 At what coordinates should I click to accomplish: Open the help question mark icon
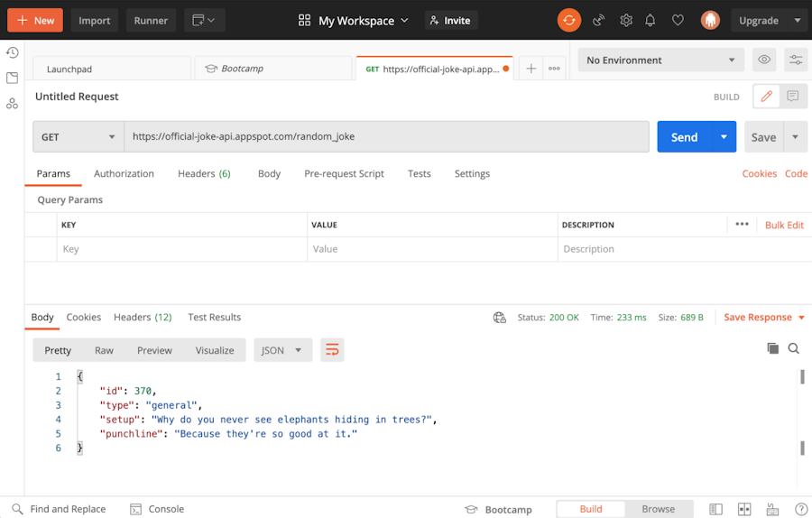click(x=800, y=509)
